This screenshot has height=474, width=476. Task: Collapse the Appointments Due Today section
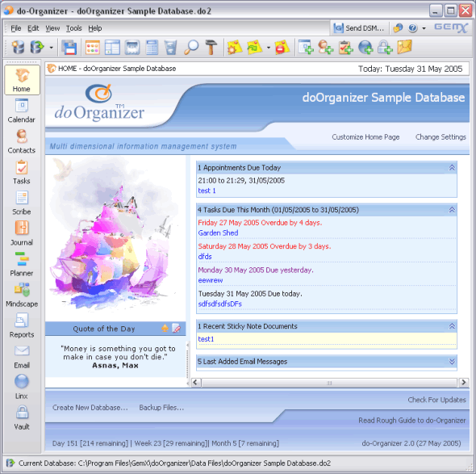[452, 167]
